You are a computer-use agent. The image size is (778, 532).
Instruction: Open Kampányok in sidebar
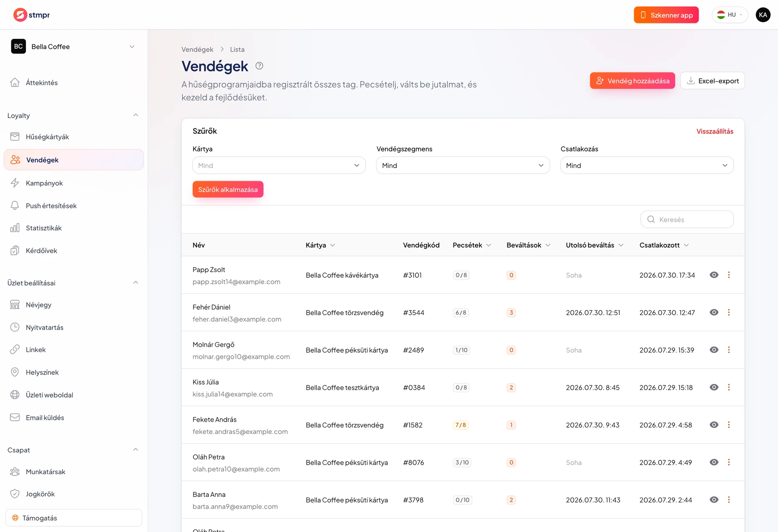pyautogui.click(x=74, y=183)
